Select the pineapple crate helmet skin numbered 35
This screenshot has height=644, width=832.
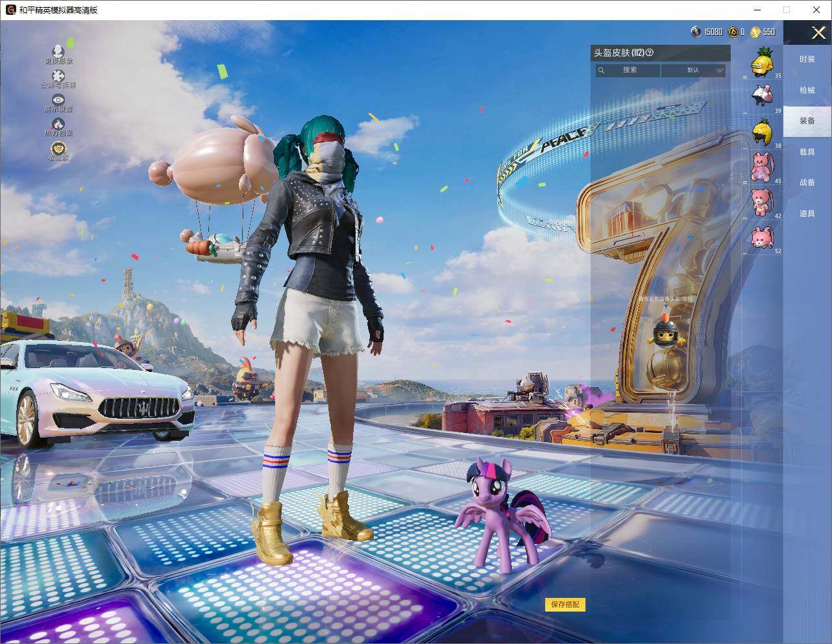(764, 62)
